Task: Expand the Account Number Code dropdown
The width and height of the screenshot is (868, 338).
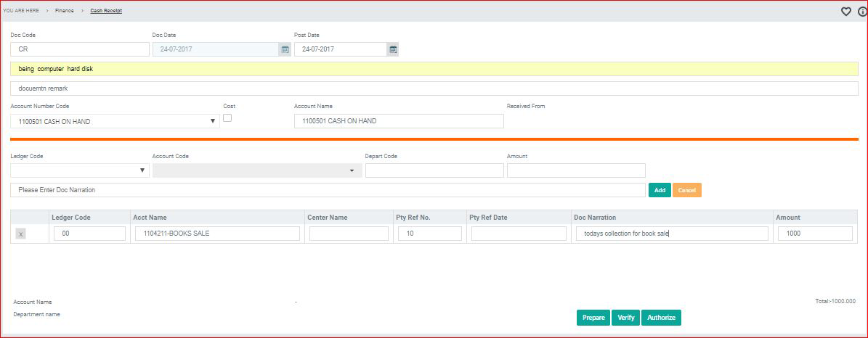Action: tap(214, 121)
